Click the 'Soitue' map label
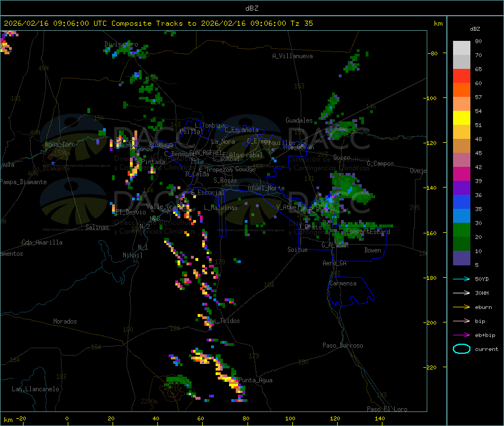 click(x=297, y=250)
